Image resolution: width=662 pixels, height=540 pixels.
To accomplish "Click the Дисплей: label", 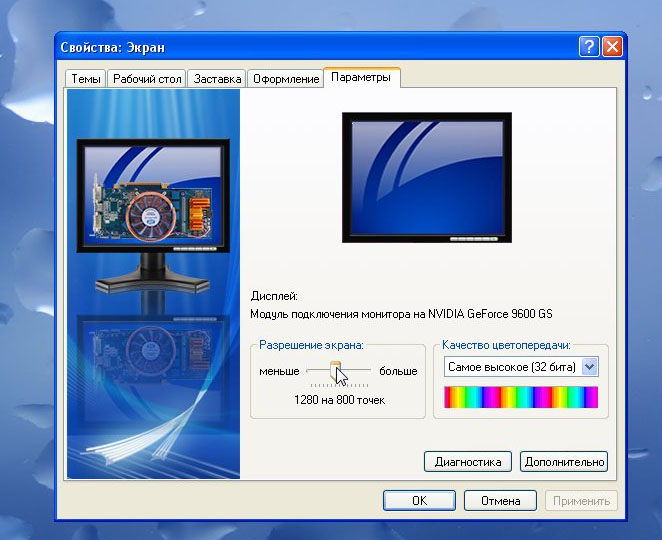I will pyautogui.click(x=274, y=296).
